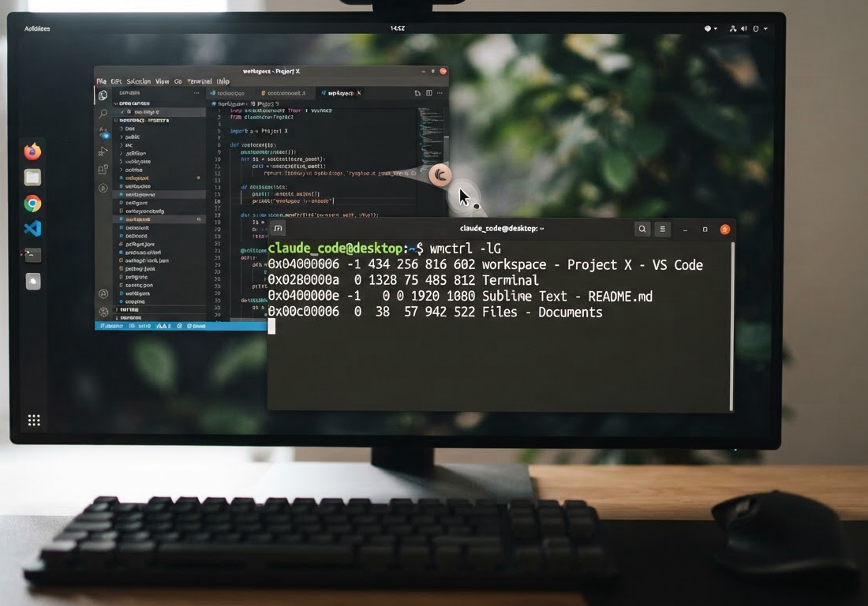Open the Selection menu in VS Code
Image resolution: width=868 pixels, height=606 pixels.
pyautogui.click(x=138, y=81)
